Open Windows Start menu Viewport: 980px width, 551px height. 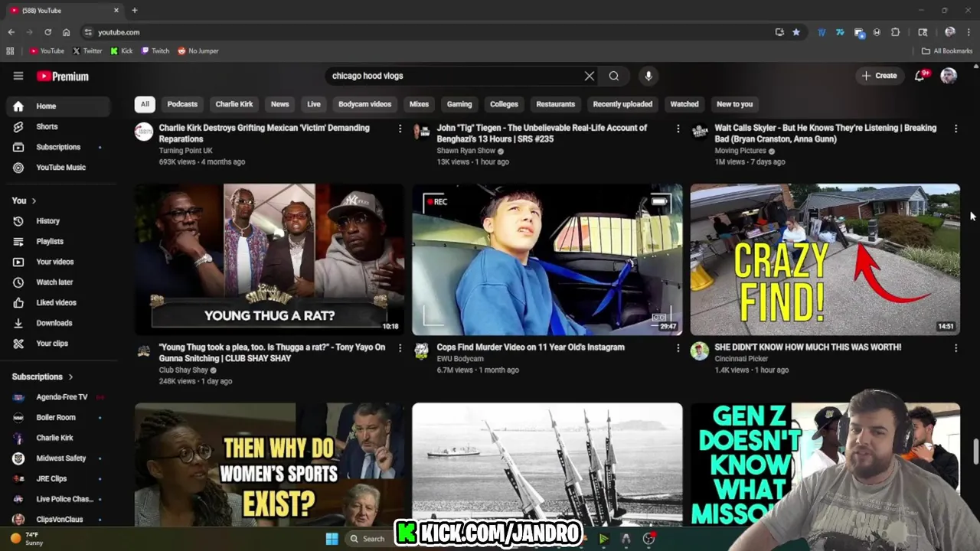[332, 539]
